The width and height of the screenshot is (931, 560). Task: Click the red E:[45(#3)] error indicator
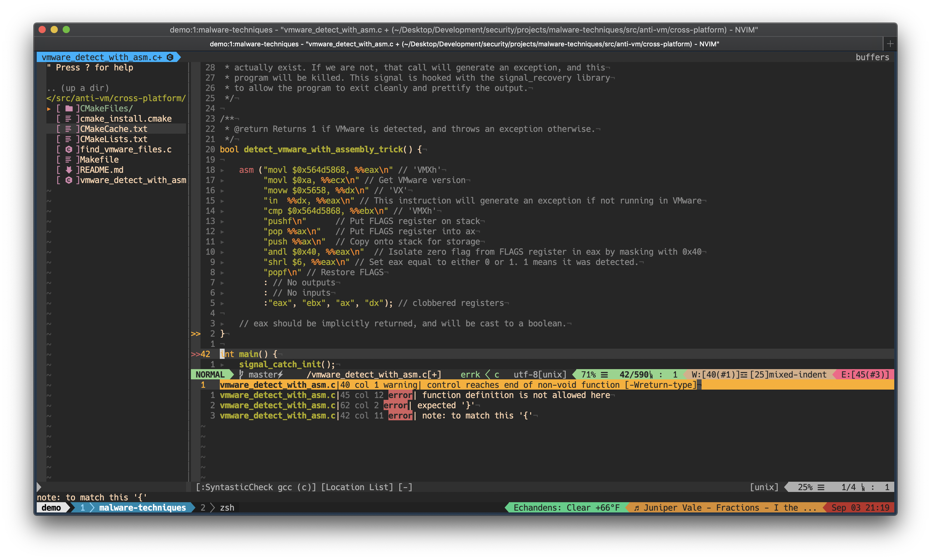(x=865, y=375)
